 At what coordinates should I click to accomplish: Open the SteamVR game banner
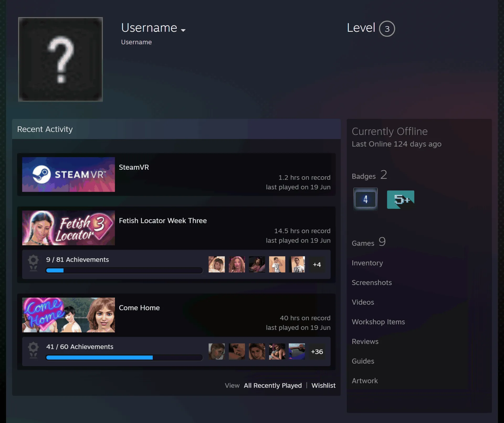[69, 174]
